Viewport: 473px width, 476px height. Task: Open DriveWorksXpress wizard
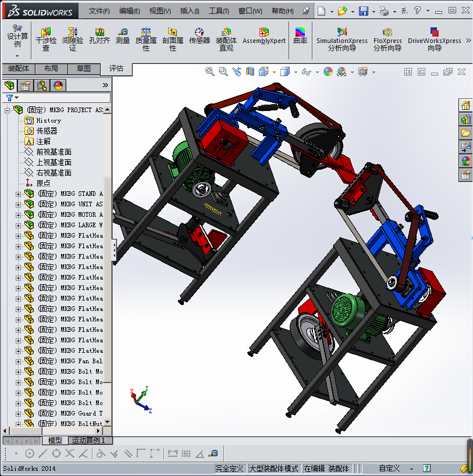(x=435, y=39)
